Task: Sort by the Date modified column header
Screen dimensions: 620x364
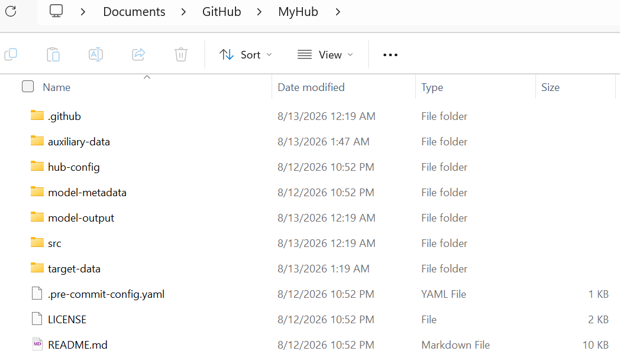Action: click(311, 87)
